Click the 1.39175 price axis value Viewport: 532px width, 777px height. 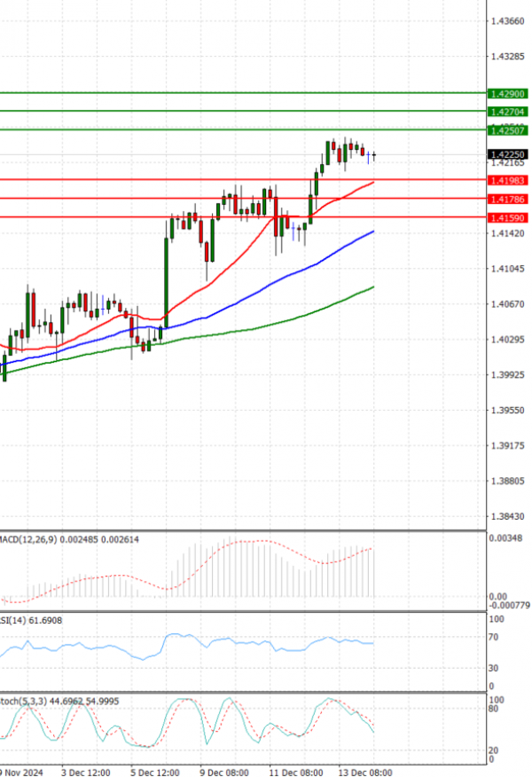tap(508, 445)
